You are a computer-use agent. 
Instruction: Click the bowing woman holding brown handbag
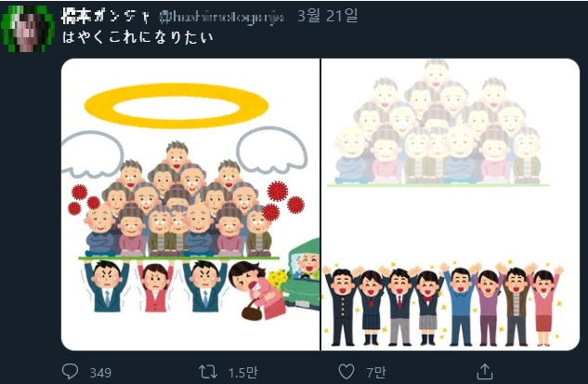257,290
